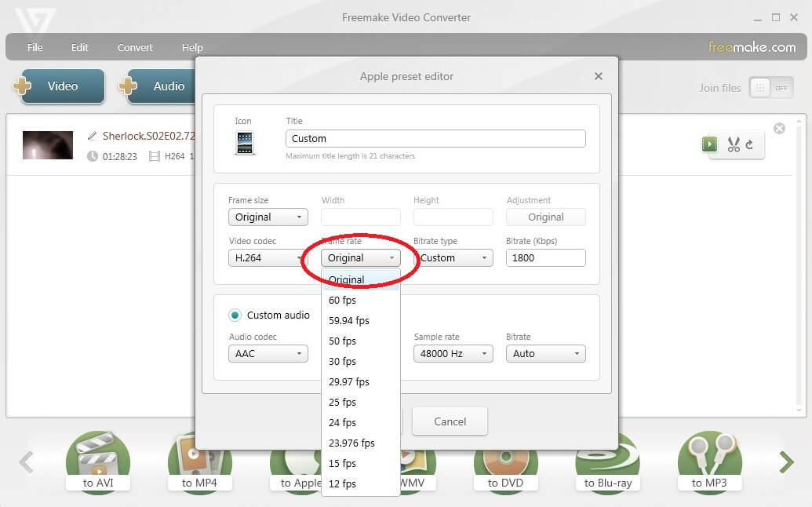Choose Original in frame rate list
The image size is (812, 507).
(x=361, y=279)
